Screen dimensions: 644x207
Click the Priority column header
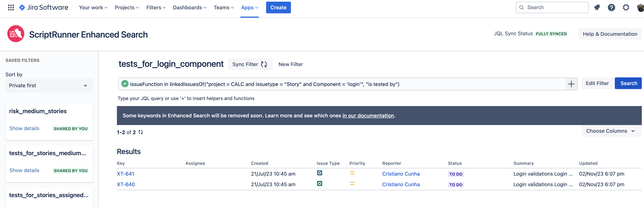point(357,163)
